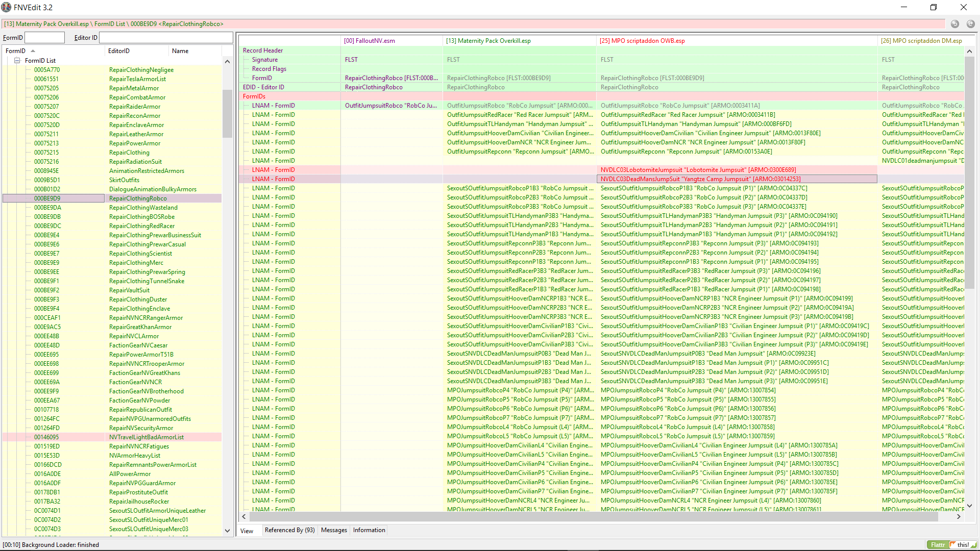
Task: Click the FormID search input field
Action: click(45, 38)
